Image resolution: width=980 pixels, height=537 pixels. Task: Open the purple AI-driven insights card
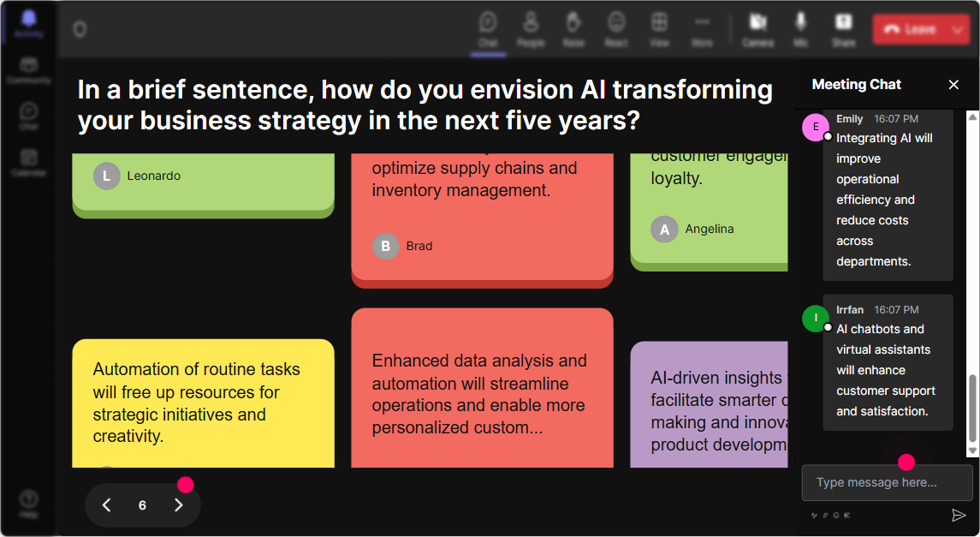point(709,404)
